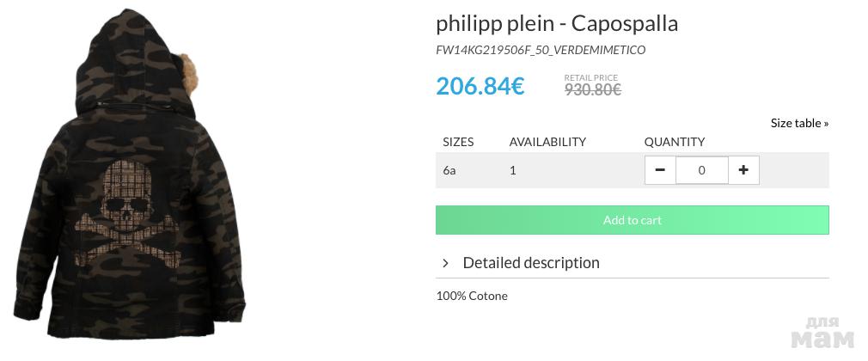Click the blue 206.84€ sale price
This screenshot has width=868, height=361.
pos(480,86)
